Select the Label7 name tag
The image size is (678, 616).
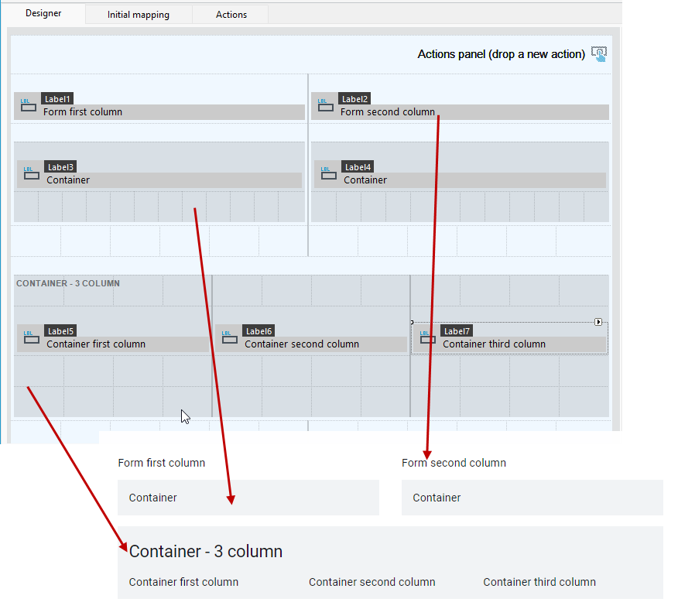coord(457,331)
